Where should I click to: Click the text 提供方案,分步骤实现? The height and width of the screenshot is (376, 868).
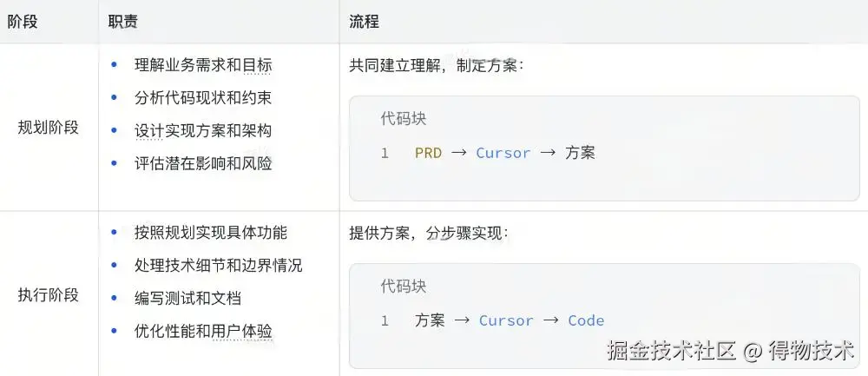tap(429, 233)
